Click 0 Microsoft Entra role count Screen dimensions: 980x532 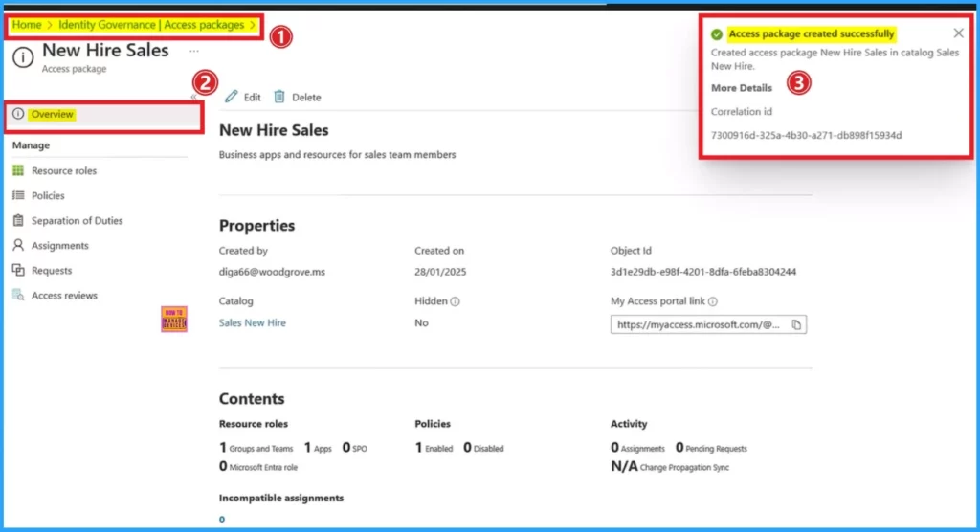[258, 466]
